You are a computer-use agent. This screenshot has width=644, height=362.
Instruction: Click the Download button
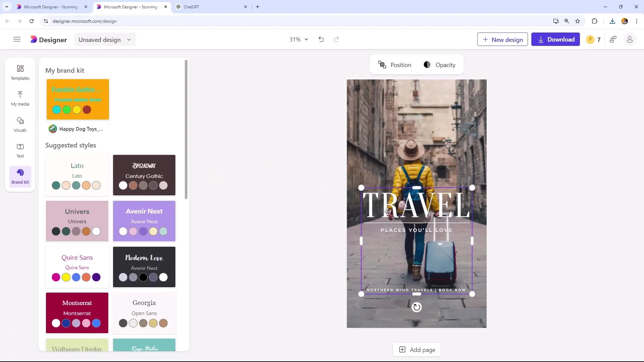(x=556, y=39)
